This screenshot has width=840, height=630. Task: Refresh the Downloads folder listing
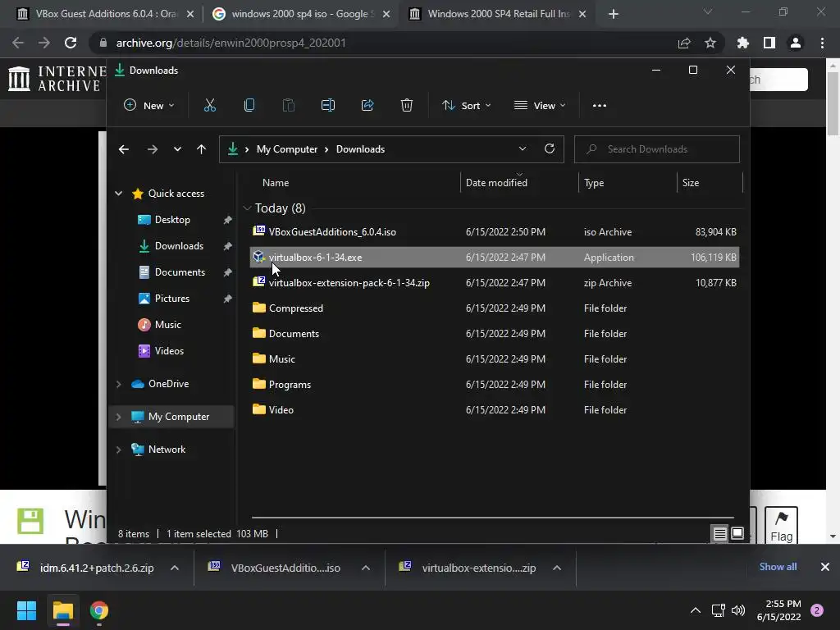(550, 149)
